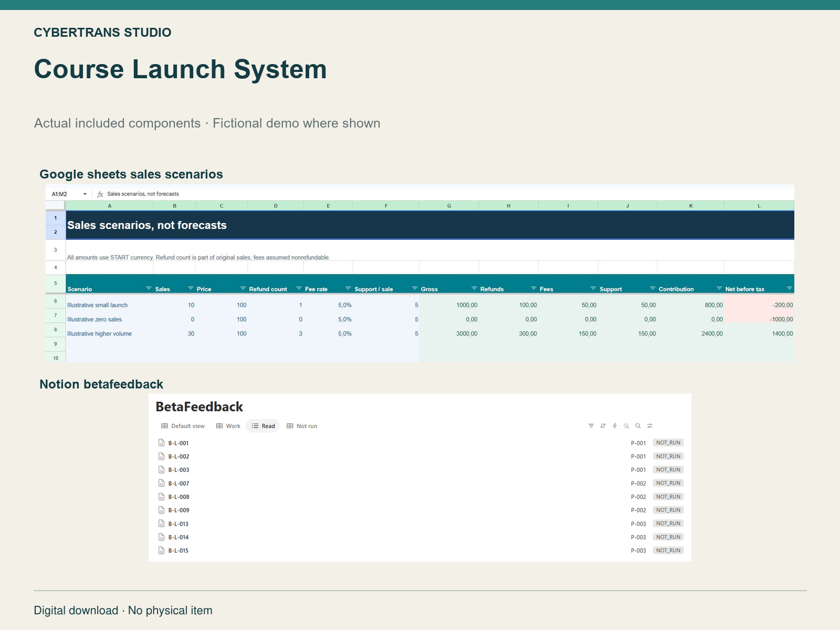This screenshot has width=840, height=630.
Task: Click the 'All amounts use START currency' note
Action: pos(198,257)
